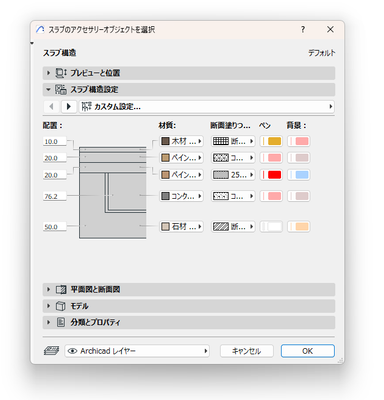Image resolution: width=384 pixels, height=400 pixels.
Task: Pick the orange pen color in 木材 row
Action: click(x=271, y=141)
